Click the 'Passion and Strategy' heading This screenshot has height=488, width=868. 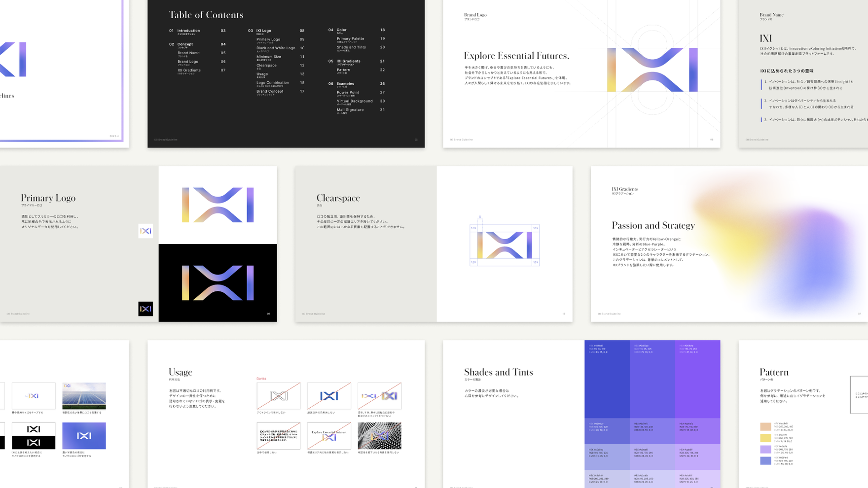click(653, 226)
